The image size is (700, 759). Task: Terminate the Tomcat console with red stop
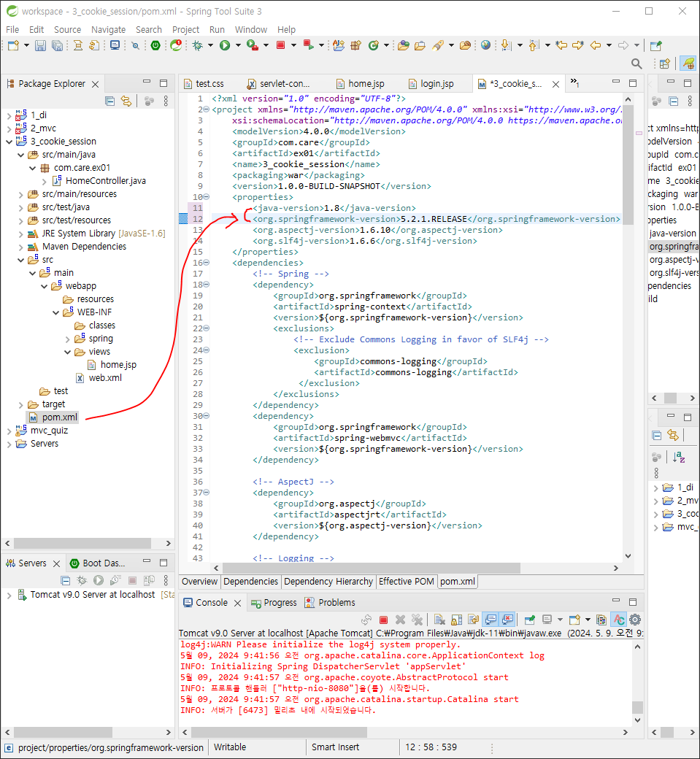[383, 620]
